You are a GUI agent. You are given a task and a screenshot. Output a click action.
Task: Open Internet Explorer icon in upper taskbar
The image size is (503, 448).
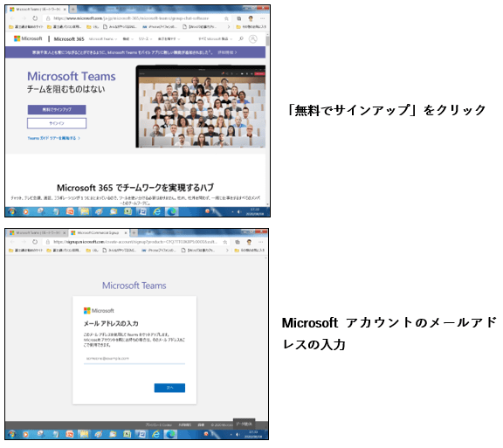click(157, 211)
